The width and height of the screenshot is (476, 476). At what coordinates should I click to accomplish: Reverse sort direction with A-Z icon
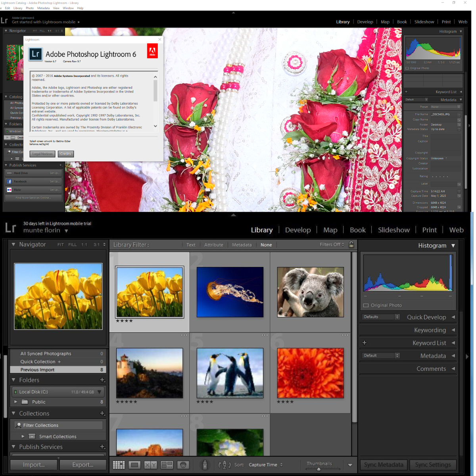click(225, 465)
